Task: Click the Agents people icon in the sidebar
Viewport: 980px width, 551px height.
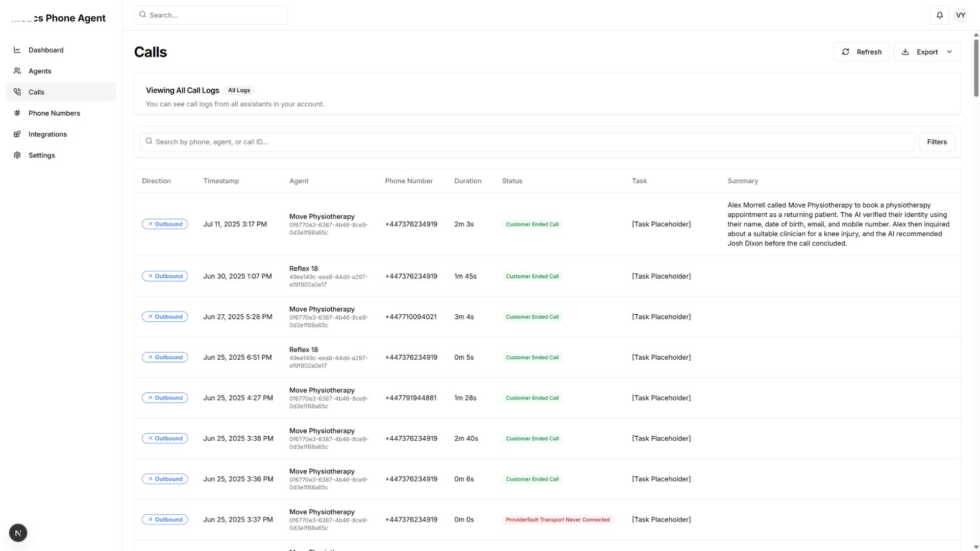Action: (17, 71)
